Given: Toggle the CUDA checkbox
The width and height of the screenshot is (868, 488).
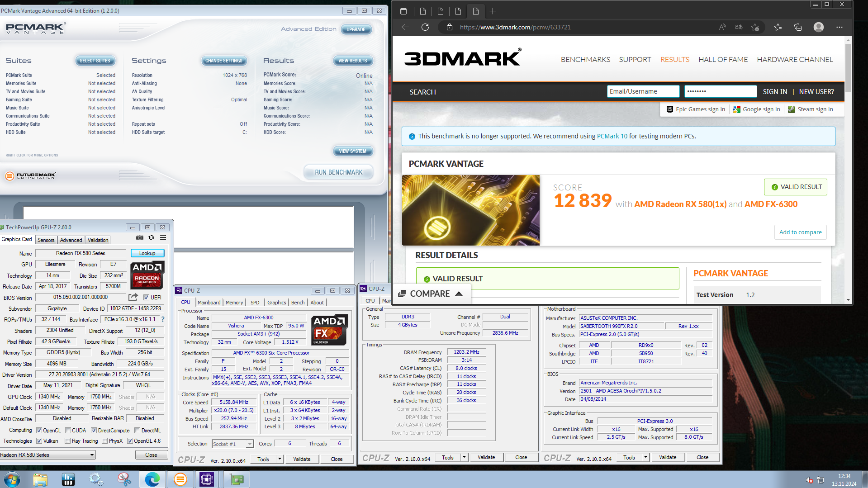Looking at the screenshot, I should click(68, 430).
